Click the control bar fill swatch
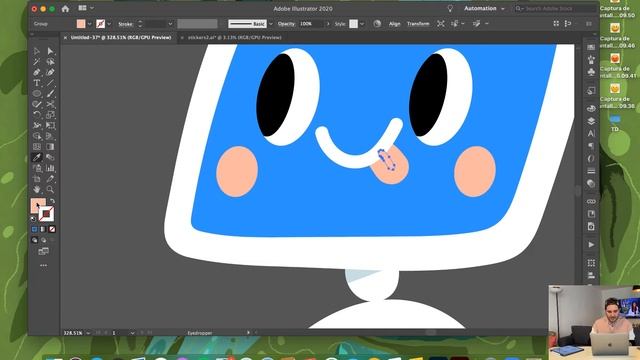The image size is (640, 360). (81, 24)
